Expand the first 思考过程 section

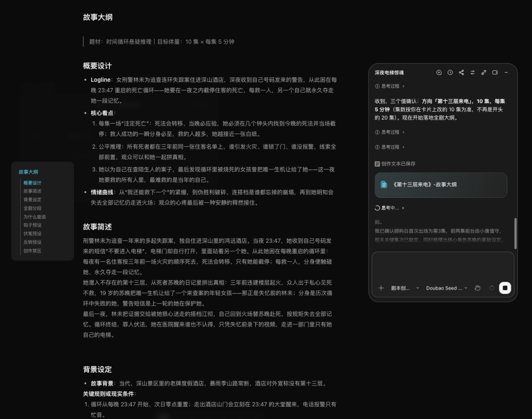390,86
